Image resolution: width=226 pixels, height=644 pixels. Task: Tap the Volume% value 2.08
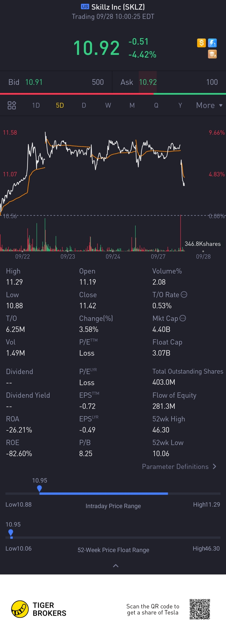click(159, 282)
